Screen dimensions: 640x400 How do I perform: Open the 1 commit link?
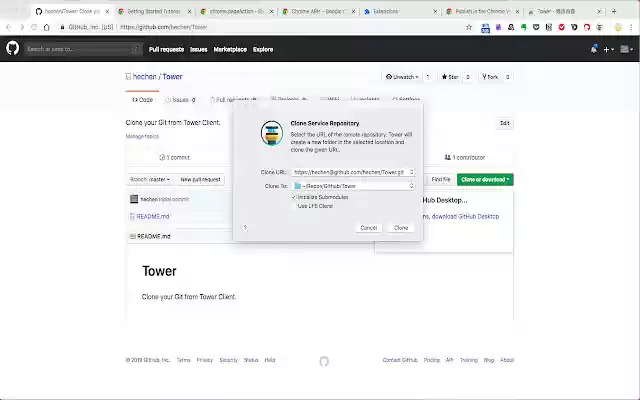[175, 158]
